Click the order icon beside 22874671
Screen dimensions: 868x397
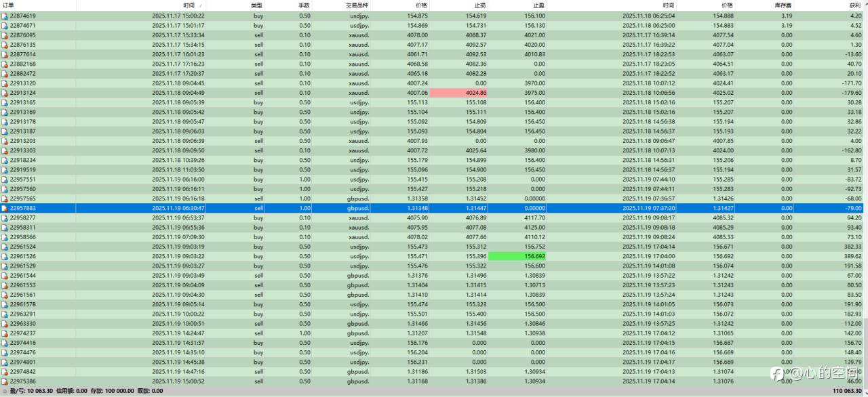click(5, 25)
